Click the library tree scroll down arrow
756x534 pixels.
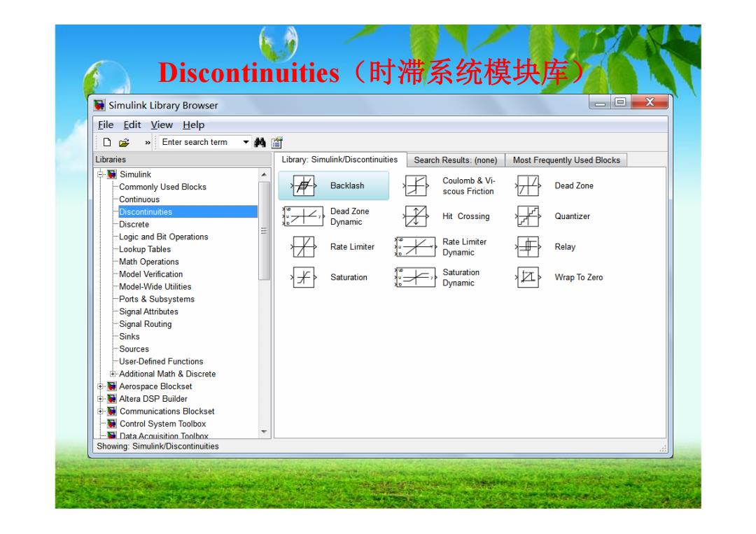tap(264, 432)
